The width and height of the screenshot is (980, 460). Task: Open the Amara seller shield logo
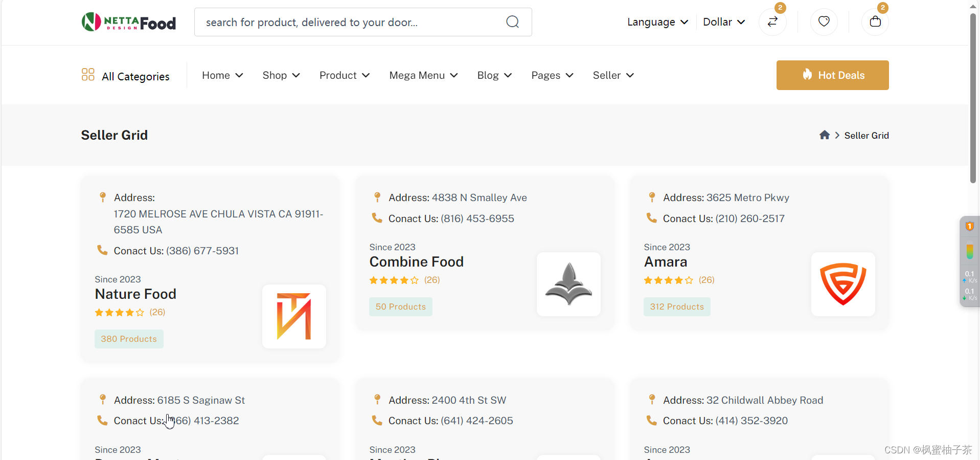pyautogui.click(x=843, y=284)
